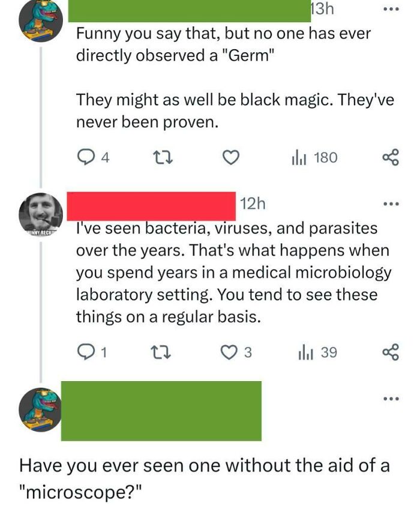Reply to the microbiology laboratory tweet
The width and height of the screenshot is (420, 506).
pos(85,353)
